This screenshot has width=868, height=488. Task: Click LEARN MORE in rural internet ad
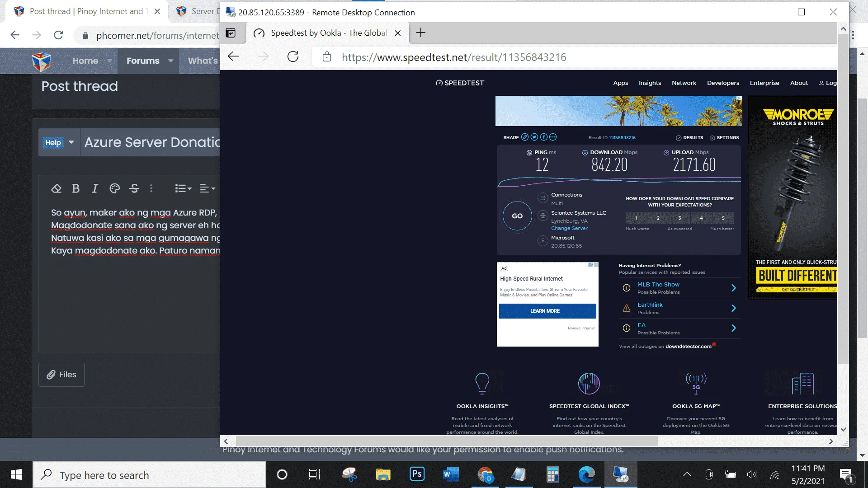pyautogui.click(x=547, y=311)
